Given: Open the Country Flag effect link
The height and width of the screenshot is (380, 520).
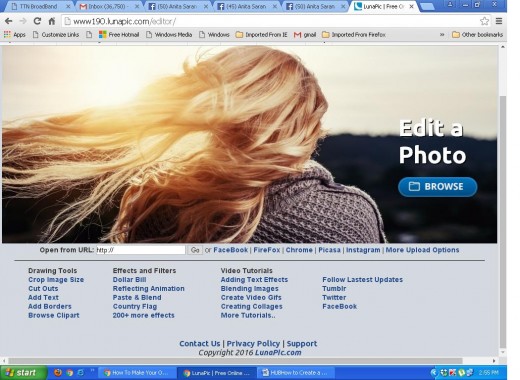Looking at the screenshot, I should pos(135,307).
